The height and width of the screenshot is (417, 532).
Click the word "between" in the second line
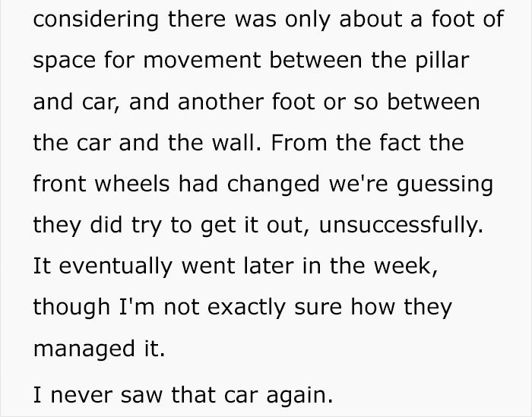(x=316, y=60)
